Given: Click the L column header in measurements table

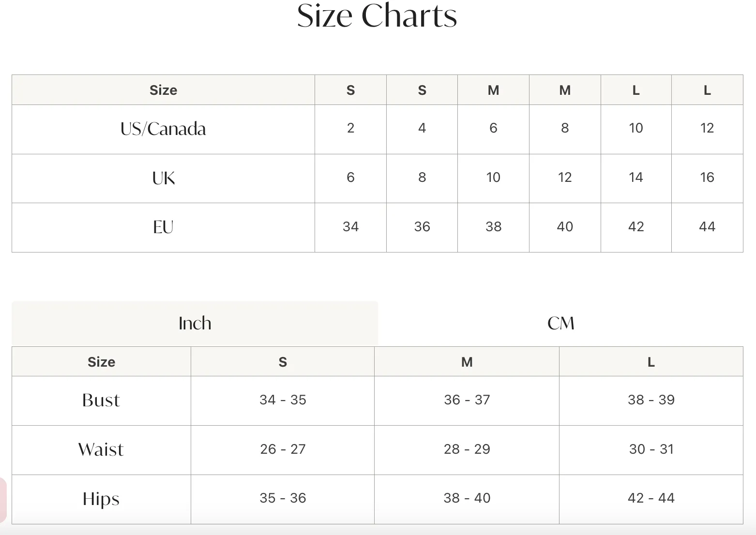Looking at the screenshot, I should [x=651, y=362].
